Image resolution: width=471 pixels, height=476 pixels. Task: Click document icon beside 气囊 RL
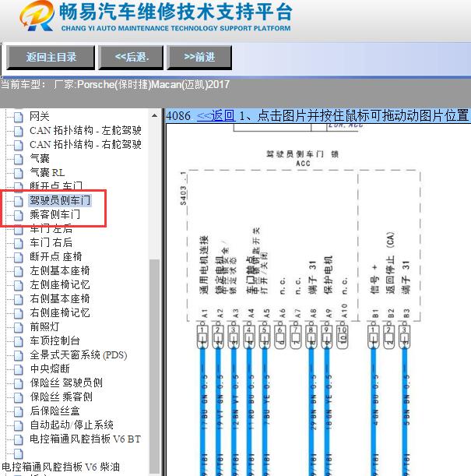click(19, 173)
